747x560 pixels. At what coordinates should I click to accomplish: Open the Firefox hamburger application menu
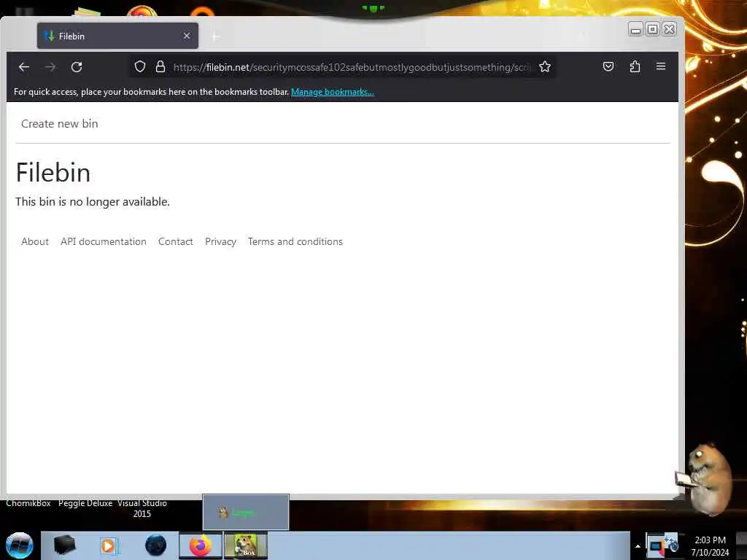[x=661, y=66]
